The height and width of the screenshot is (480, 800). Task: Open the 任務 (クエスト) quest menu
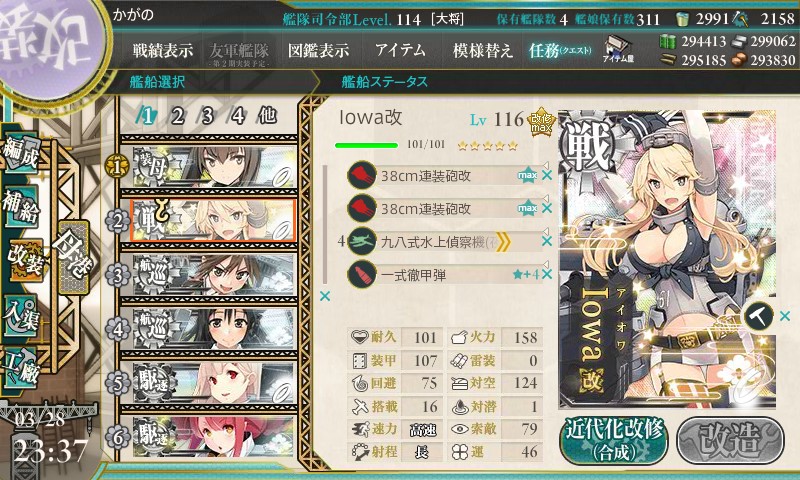(560, 50)
